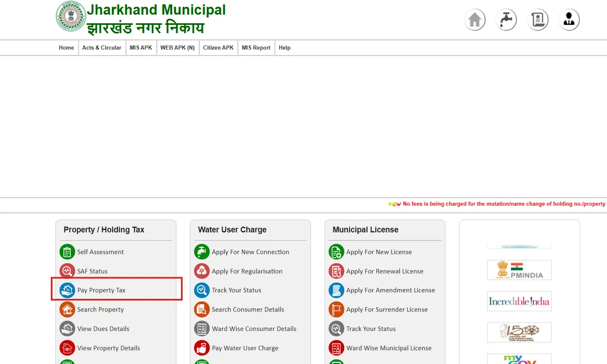The width and height of the screenshot is (607, 364).
Task: Click the Apply For New Connection tap icon
Action: (x=202, y=252)
